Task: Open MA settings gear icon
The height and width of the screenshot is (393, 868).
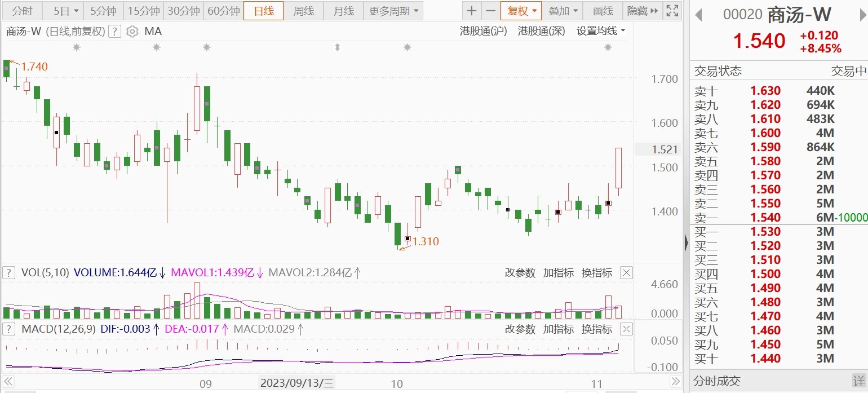Action: point(132,32)
